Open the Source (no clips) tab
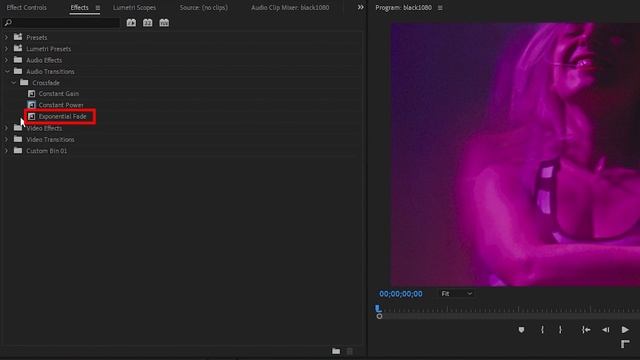 click(x=204, y=7)
